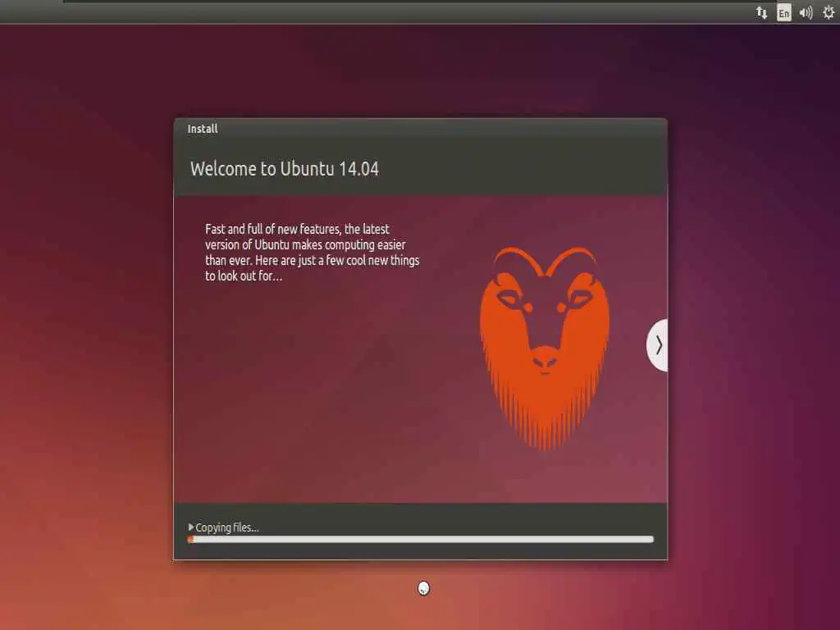840x630 pixels.
Task: Click the Copying files… status text
Action: (x=227, y=527)
